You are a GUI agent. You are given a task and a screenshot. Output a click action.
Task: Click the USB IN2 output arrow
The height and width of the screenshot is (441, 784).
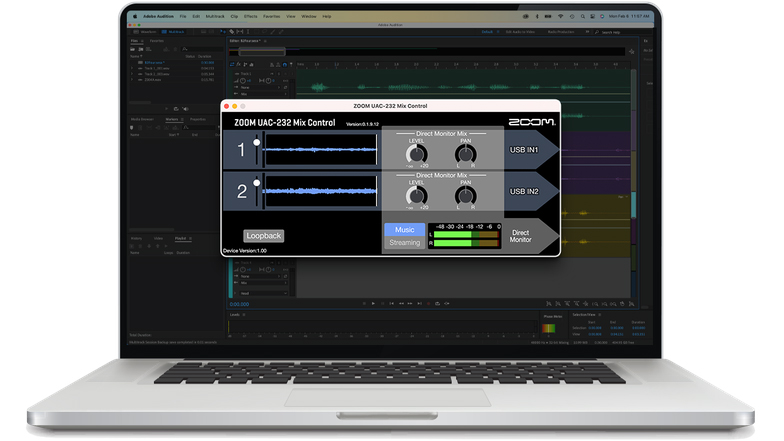[530, 191]
